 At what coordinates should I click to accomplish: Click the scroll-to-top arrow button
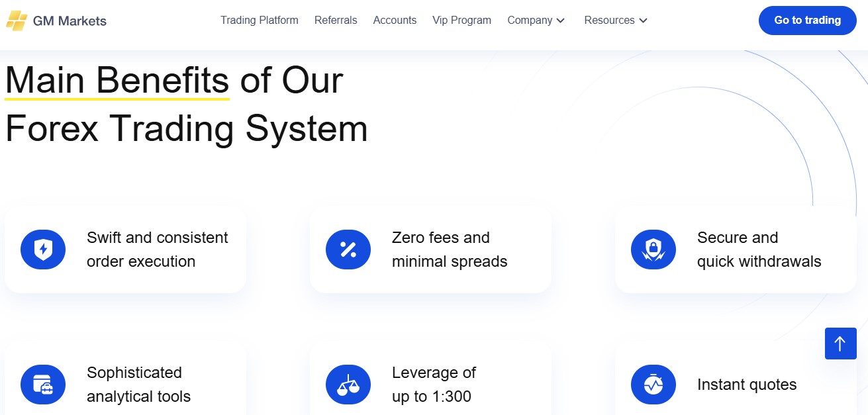coord(841,344)
